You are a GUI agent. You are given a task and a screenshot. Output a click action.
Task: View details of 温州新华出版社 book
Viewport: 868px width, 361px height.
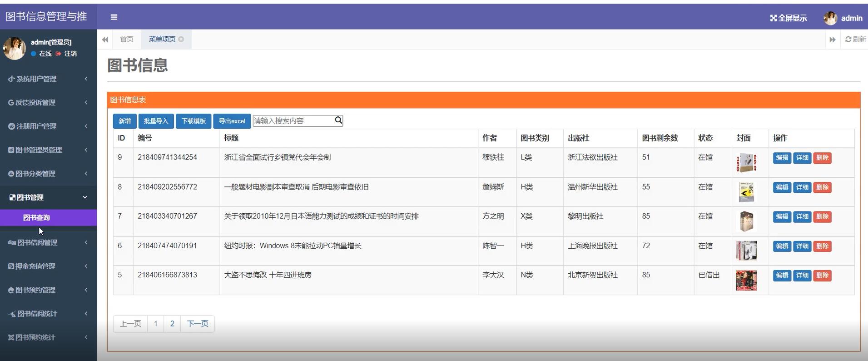coord(802,187)
